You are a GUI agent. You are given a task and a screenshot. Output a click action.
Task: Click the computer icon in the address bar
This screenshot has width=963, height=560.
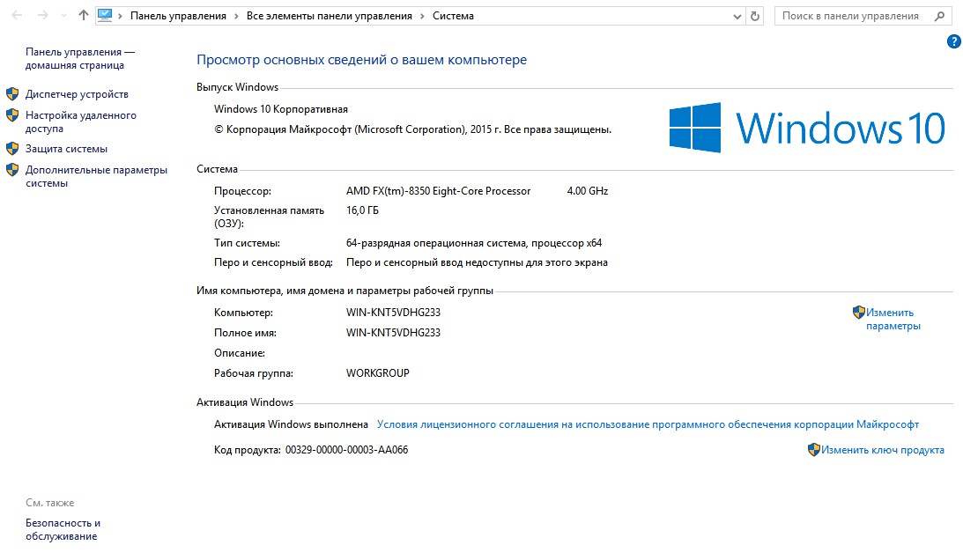105,15
